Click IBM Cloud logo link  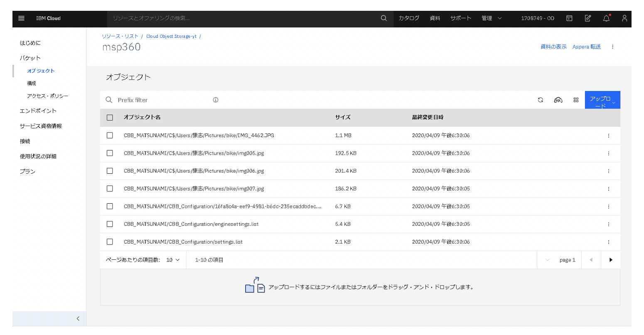[x=48, y=18]
